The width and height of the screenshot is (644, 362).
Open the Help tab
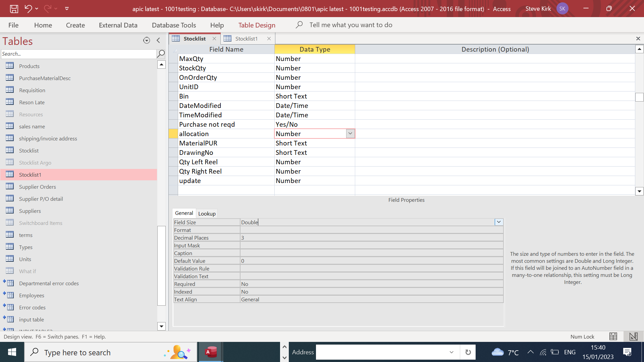click(217, 25)
